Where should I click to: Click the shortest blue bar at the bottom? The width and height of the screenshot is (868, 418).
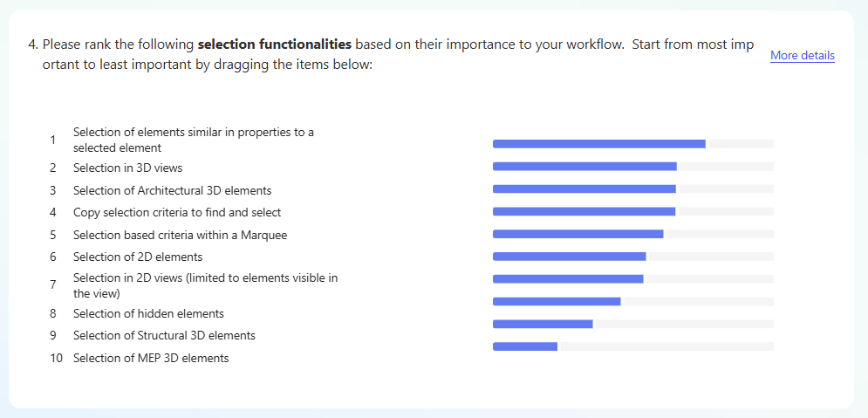tap(525, 346)
